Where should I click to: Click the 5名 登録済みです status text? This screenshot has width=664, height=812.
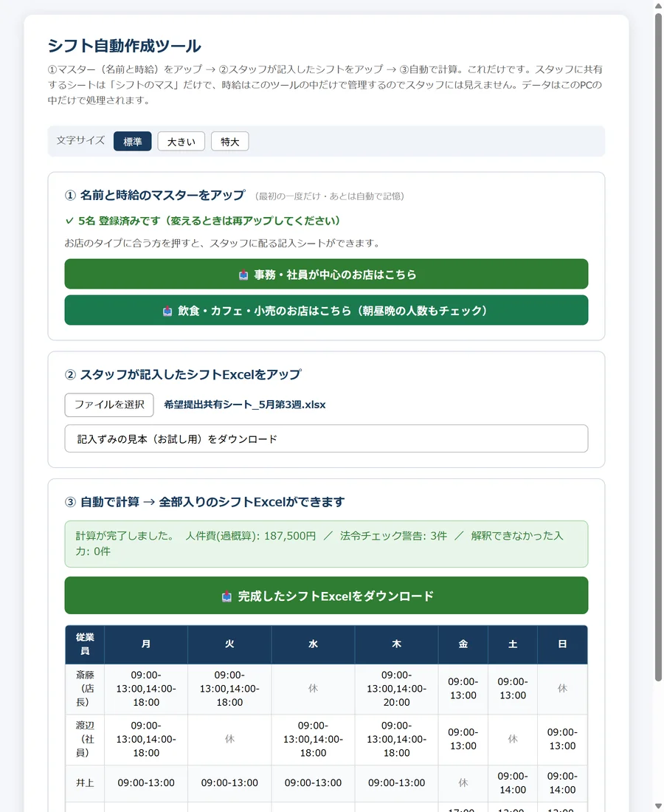pos(203,221)
